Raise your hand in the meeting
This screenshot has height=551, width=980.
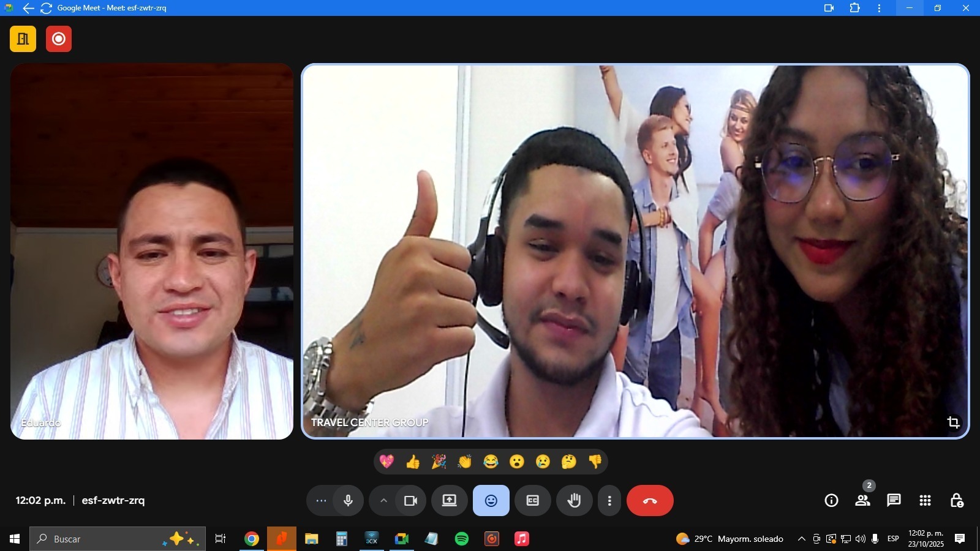pyautogui.click(x=574, y=501)
